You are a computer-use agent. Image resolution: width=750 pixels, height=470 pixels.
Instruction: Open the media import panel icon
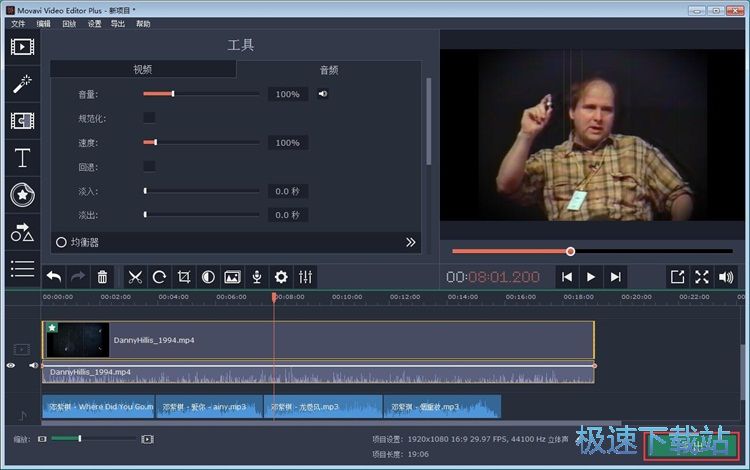point(22,47)
